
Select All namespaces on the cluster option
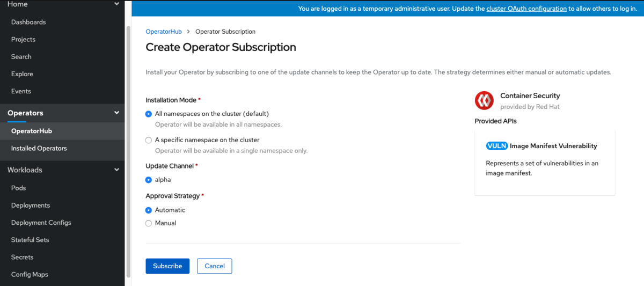coord(149,114)
